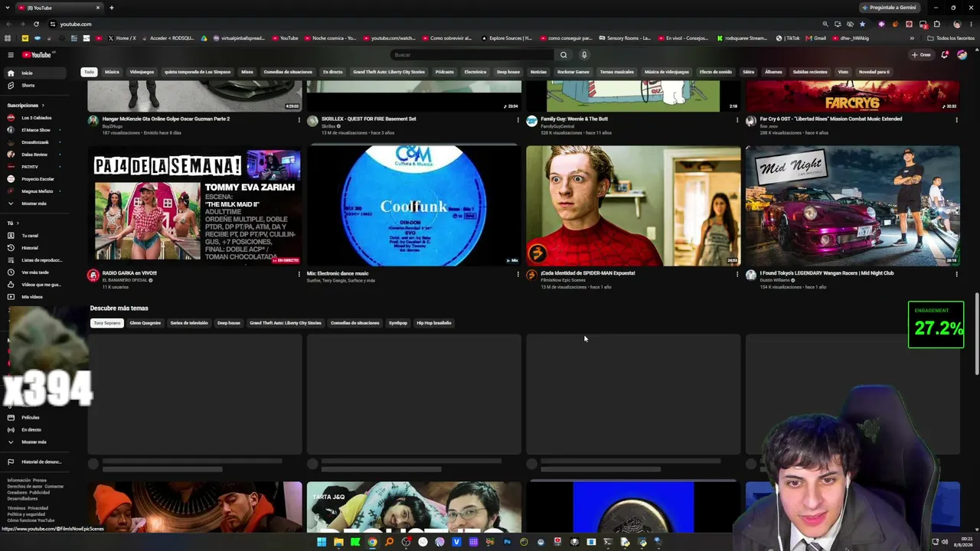The width and height of the screenshot is (980, 551).
Task: Open Photoshop from the taskbar
Action: coord(507,542)
